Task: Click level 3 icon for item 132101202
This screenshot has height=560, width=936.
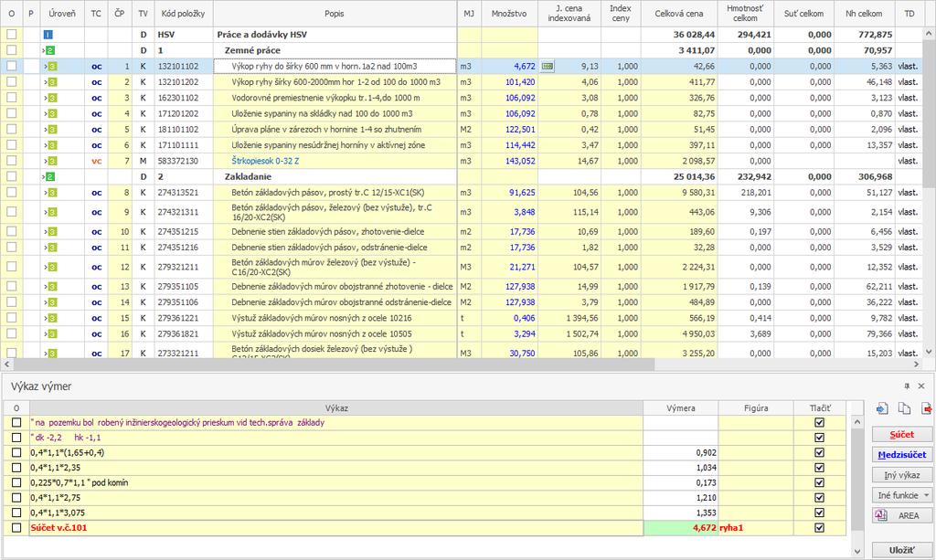Action: click(52, 82)
